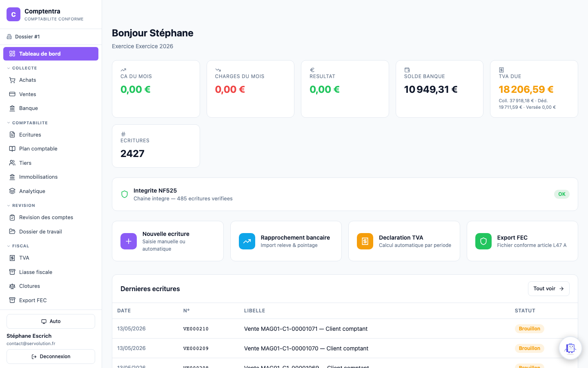Click the Ecritures document icon
The height and width of the screenshot is (368, 588).
[x=12, y=135]
